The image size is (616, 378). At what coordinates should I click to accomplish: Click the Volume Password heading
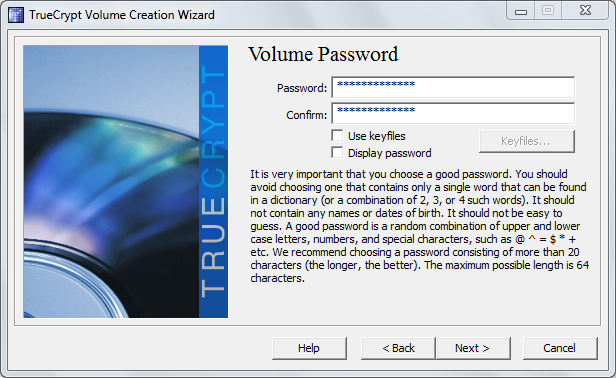click(x=323, y=54)
